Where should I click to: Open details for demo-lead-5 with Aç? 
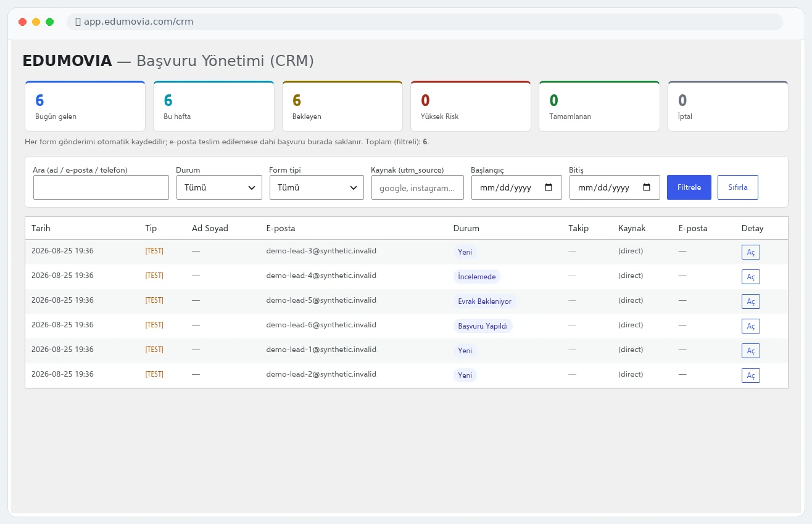pos(751,301)
